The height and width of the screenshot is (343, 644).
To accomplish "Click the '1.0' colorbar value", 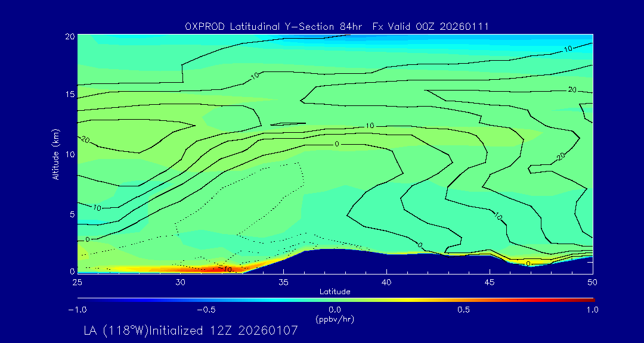I will (x=592, y=310).
